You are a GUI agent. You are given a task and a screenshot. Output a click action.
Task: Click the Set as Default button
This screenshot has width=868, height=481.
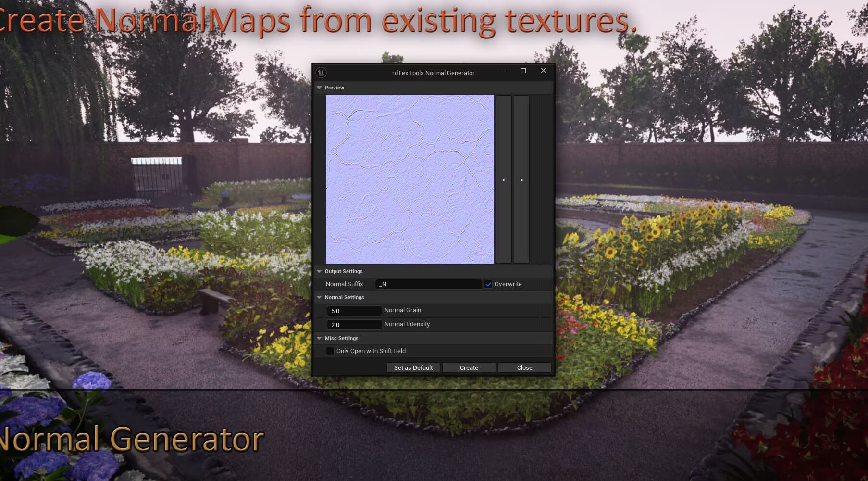tap(413, 367)
